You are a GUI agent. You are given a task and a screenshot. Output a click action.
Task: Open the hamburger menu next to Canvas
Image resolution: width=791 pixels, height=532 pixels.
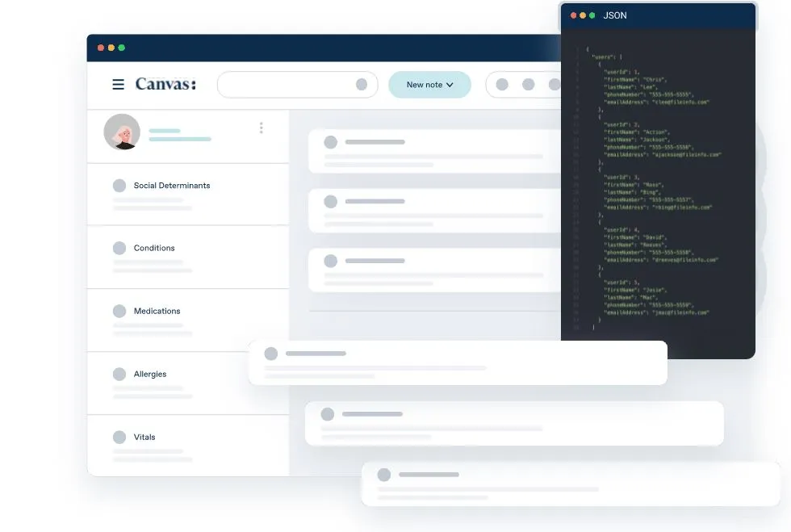[118, 84]
